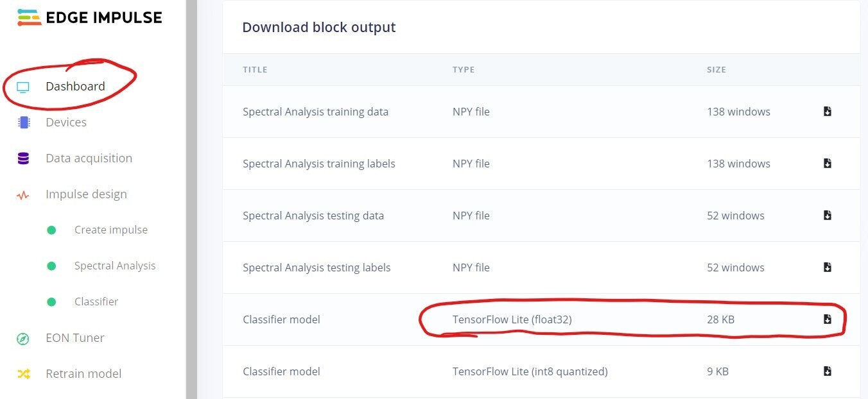This screenshot has height=399, width=868.
Task: Download Spectral Analysis testing data file
Action: [828, 216]
